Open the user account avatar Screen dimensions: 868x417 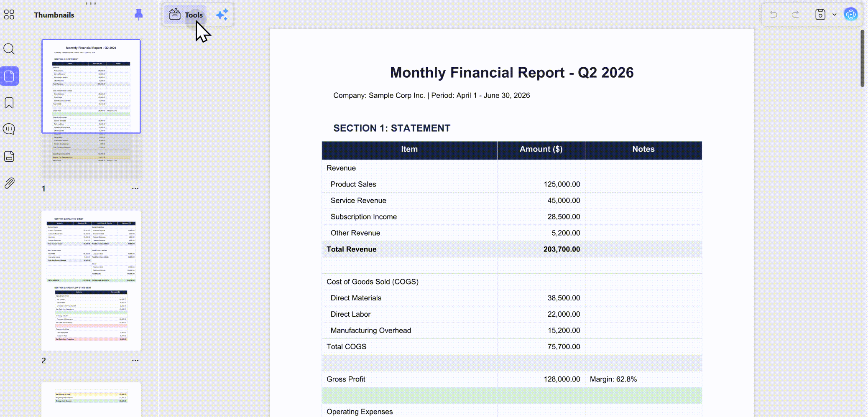851,15
